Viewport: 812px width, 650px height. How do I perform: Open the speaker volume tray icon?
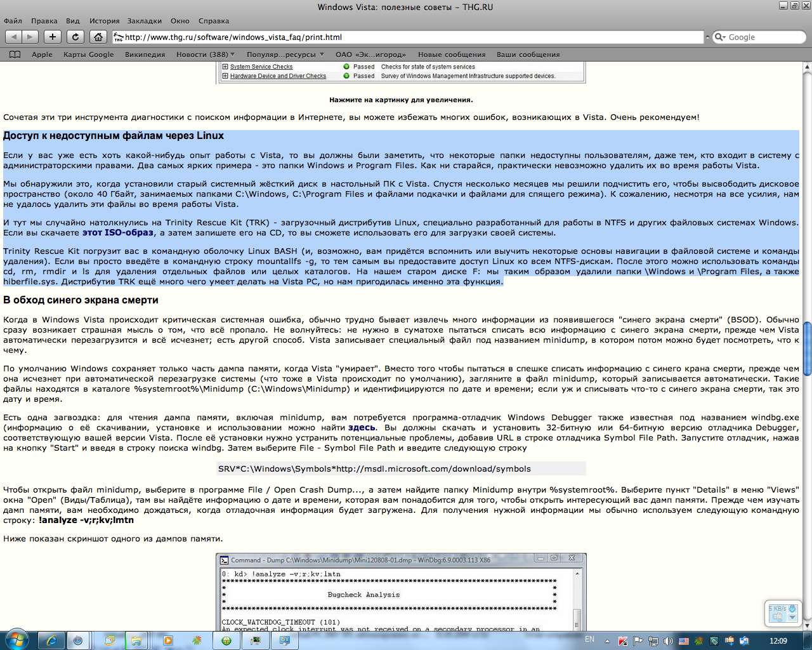pos(668,641)
